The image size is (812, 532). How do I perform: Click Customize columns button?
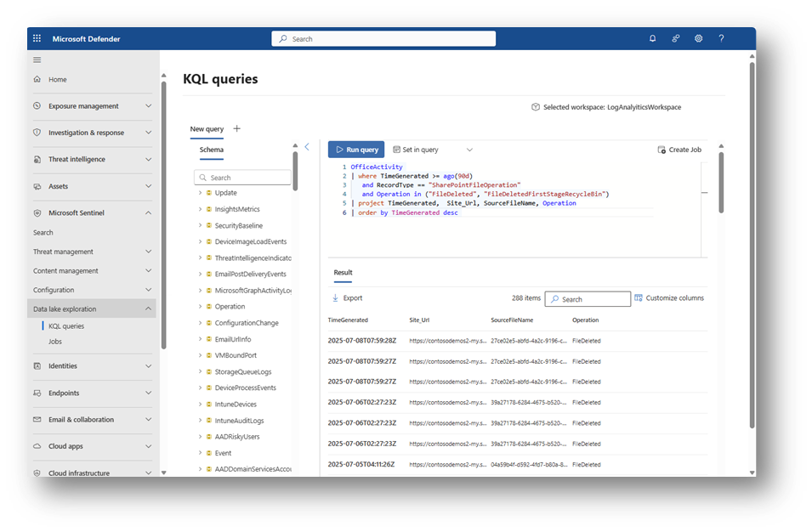coord(669,298)
